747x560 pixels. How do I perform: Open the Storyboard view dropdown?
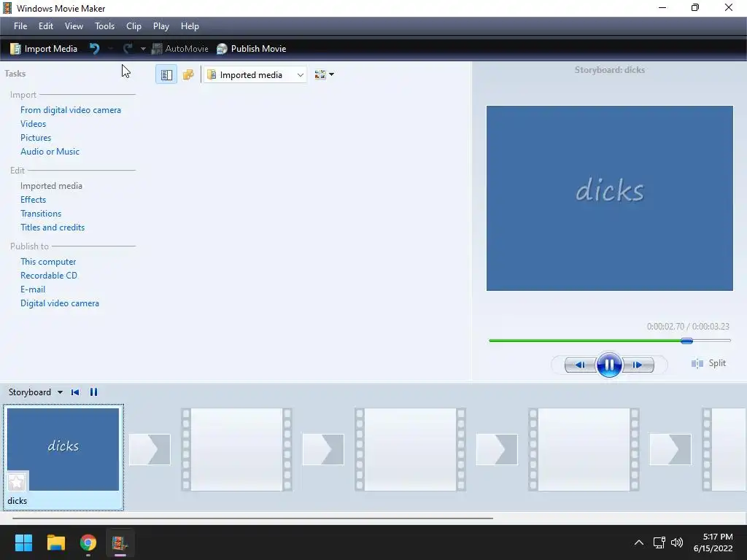36,392
